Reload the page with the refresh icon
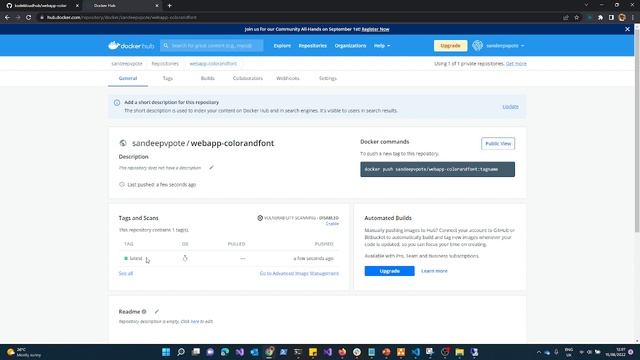Screen dimensions: 640x360 (x=29, y=18)
